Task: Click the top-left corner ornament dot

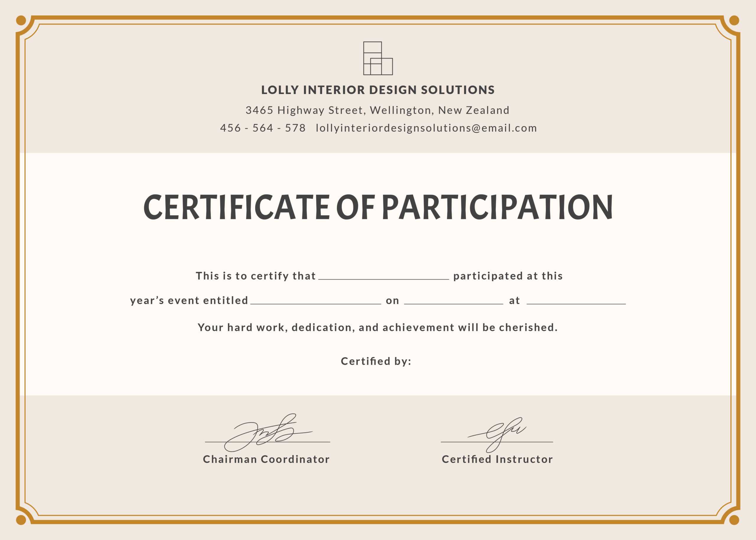Action: tap(21, 20)
